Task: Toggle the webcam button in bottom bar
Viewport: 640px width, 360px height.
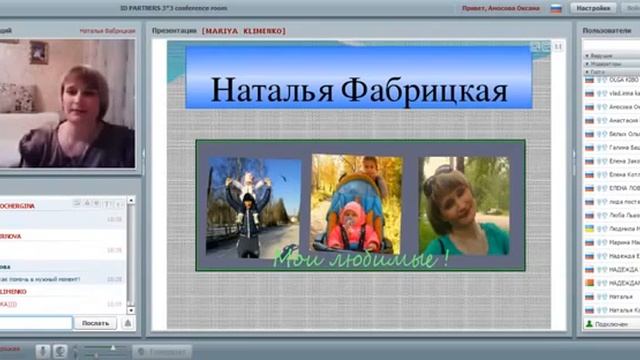Action: click(x=60, y=351)
